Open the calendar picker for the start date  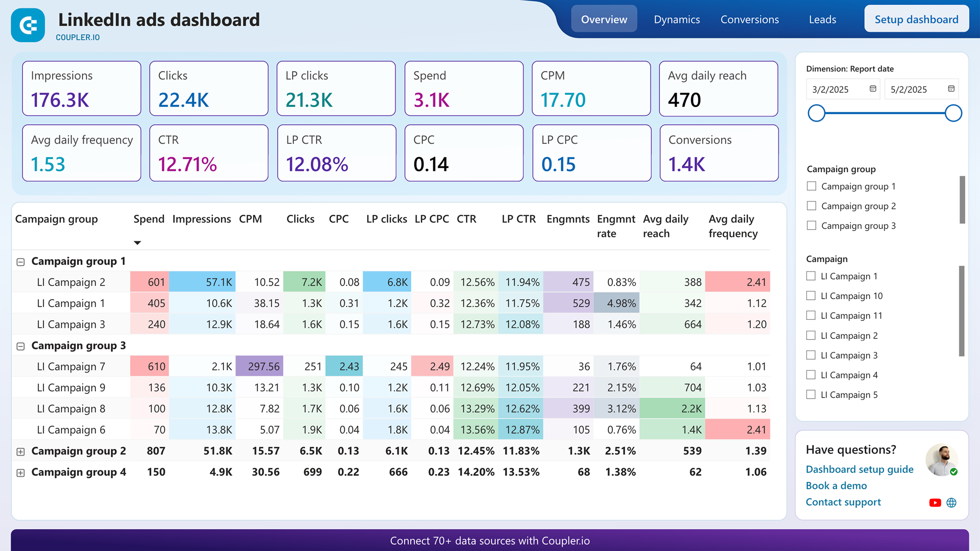[872, 89]
